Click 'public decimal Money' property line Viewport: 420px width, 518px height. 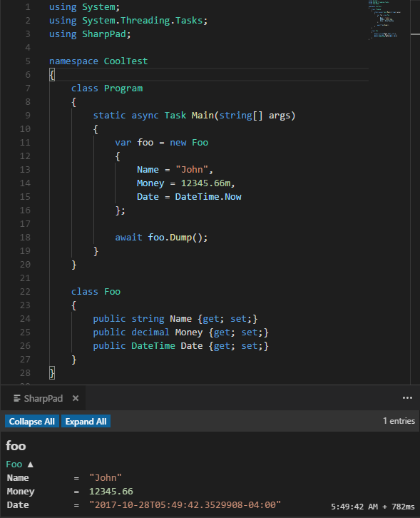(181, 332)
